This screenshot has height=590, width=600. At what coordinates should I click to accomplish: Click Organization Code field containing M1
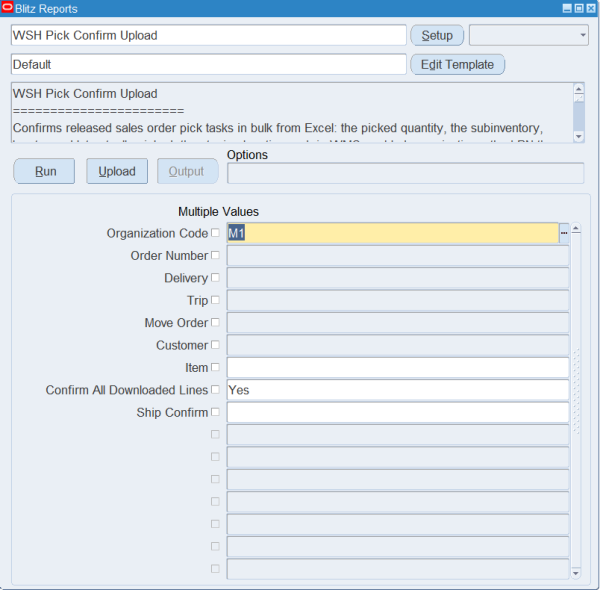pos(393,233)
